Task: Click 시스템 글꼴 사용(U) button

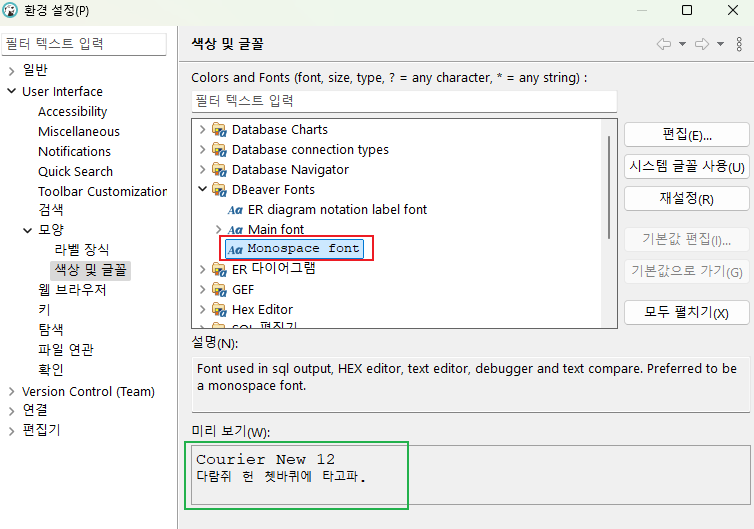Action: (687, 166)
